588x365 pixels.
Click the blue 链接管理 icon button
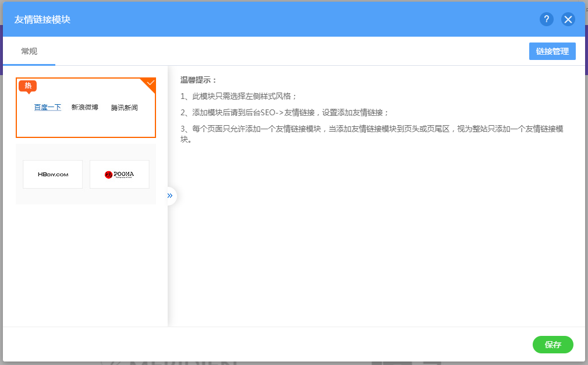(x=551, y=51)
